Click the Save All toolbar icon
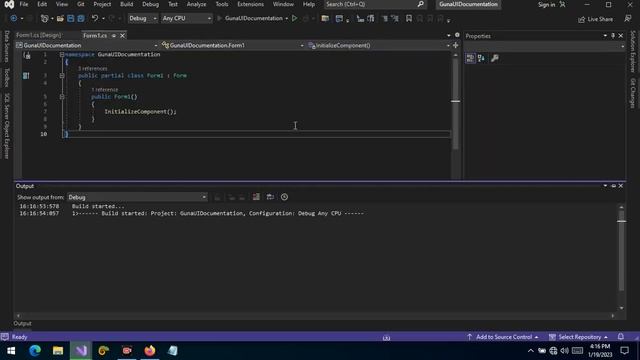Image resolution: width=640 pixels, height=360 pixels. coord(81,18)
